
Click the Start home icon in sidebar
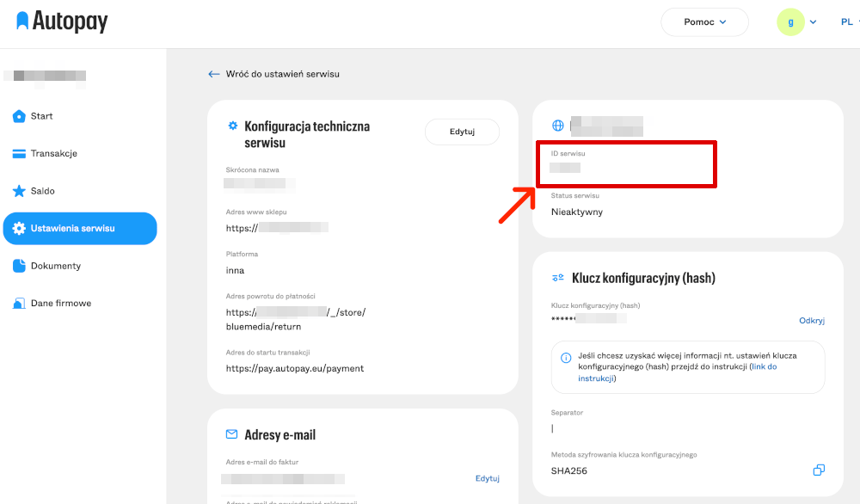19,116
